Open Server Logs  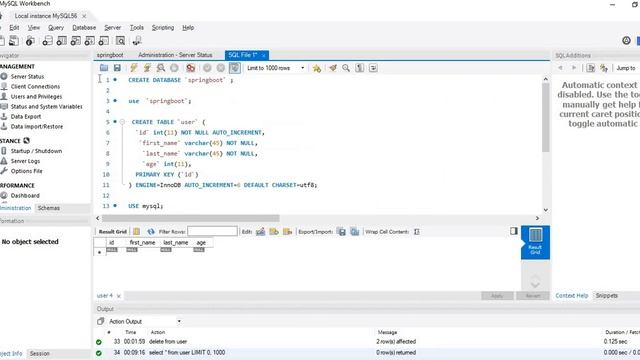pos(25,161)
